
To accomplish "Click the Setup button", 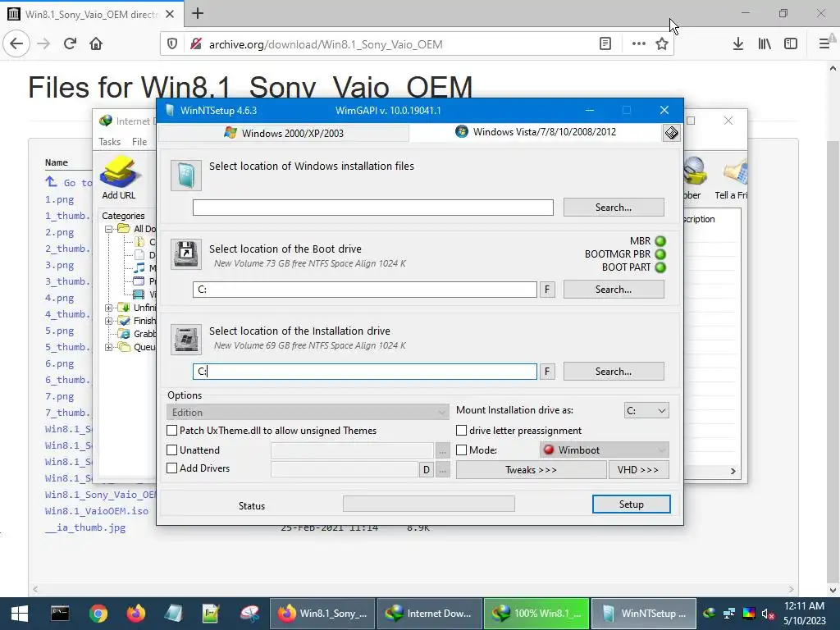I will 631,504.
